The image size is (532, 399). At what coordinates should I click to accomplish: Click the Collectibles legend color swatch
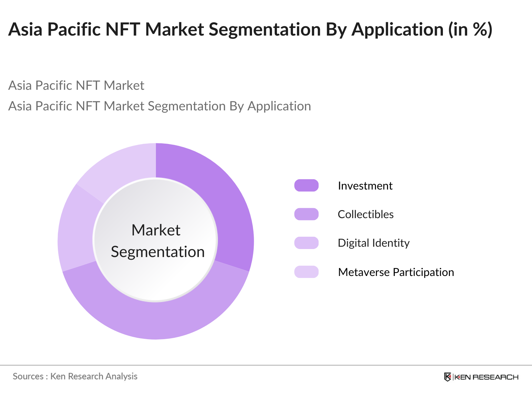306,214
